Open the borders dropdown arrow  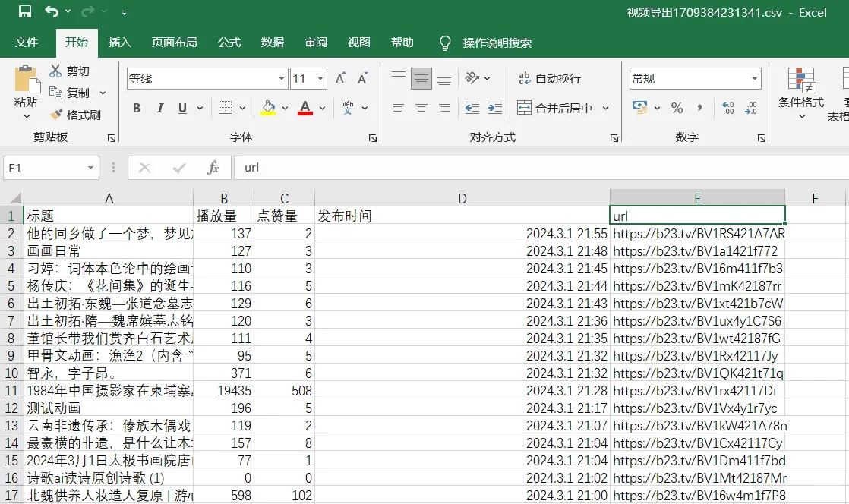click(x=242, y=109)
